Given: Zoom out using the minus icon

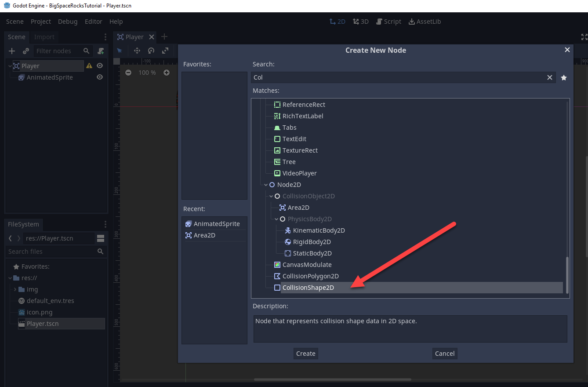Looking at the screenshot, I should point(128,73).
